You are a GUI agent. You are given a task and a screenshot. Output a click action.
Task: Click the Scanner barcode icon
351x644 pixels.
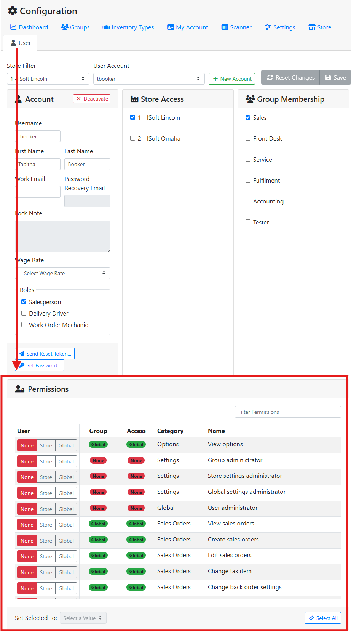point(225,27)
